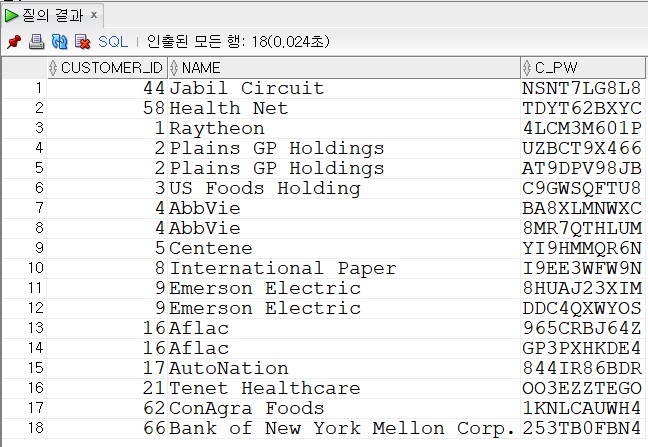Select the ConAgra Foods cell

[344, 408]
